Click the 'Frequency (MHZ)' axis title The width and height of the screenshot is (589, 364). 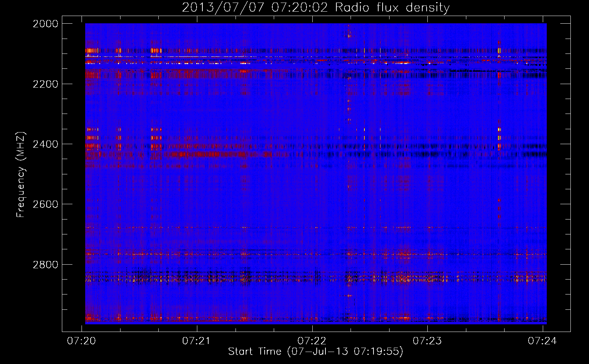click(x=21, y=175)
